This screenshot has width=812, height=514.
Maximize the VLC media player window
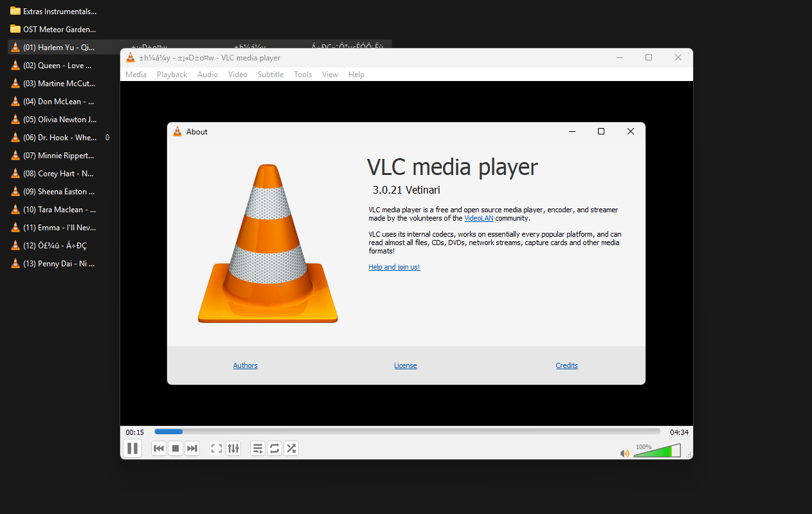(649, 58)
